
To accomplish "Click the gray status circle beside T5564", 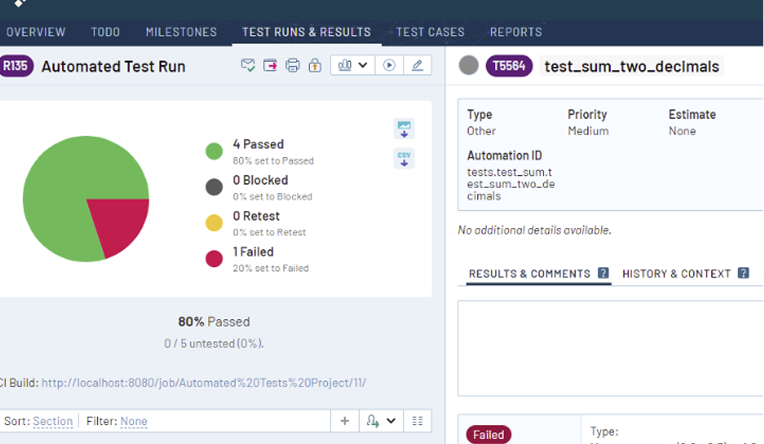I will [x=468, y=66].
